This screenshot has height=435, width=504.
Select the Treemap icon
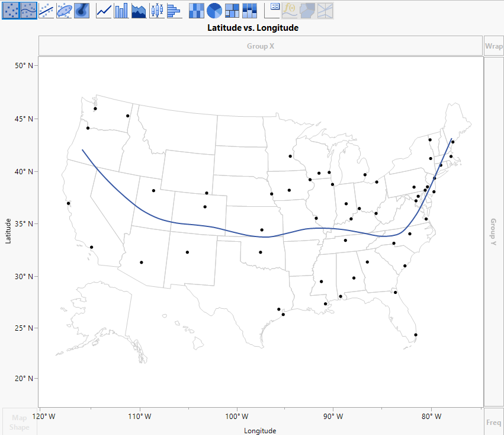point(232,10)
